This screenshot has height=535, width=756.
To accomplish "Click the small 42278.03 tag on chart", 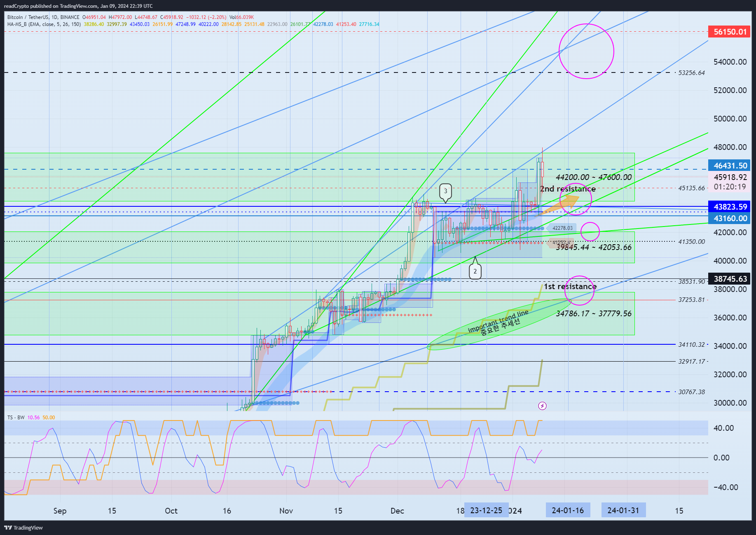I will 562,228.
